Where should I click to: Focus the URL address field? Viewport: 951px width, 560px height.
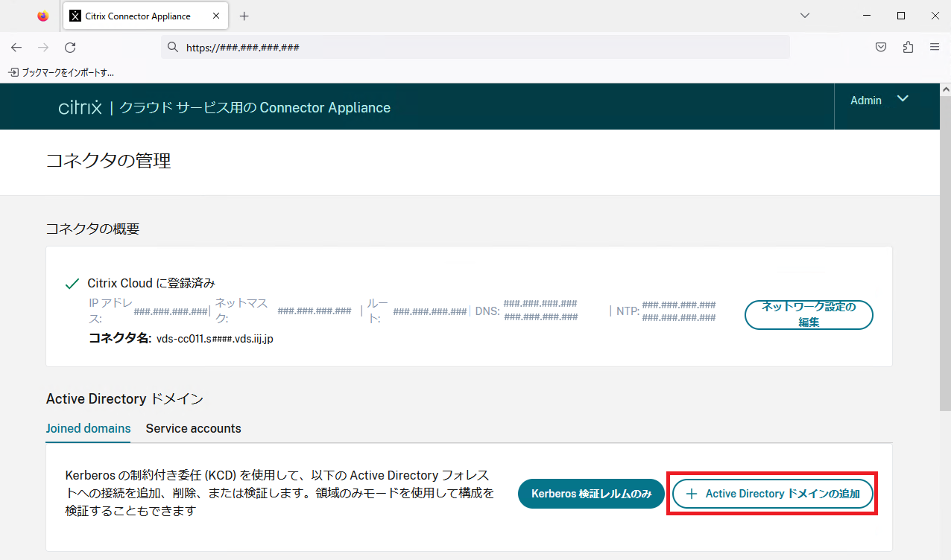[475, 47]
